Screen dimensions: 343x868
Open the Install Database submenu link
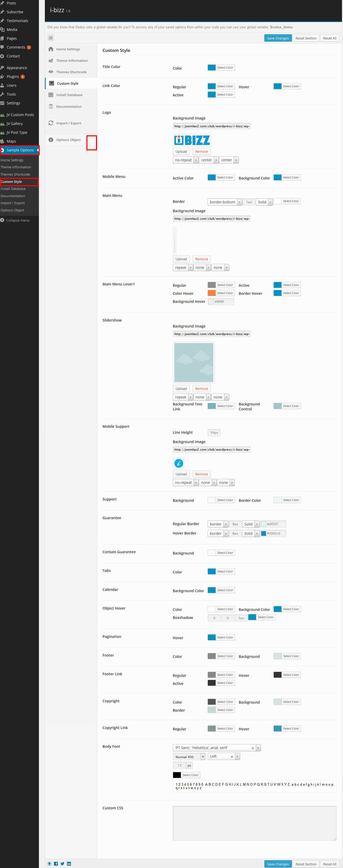point(13,189)
